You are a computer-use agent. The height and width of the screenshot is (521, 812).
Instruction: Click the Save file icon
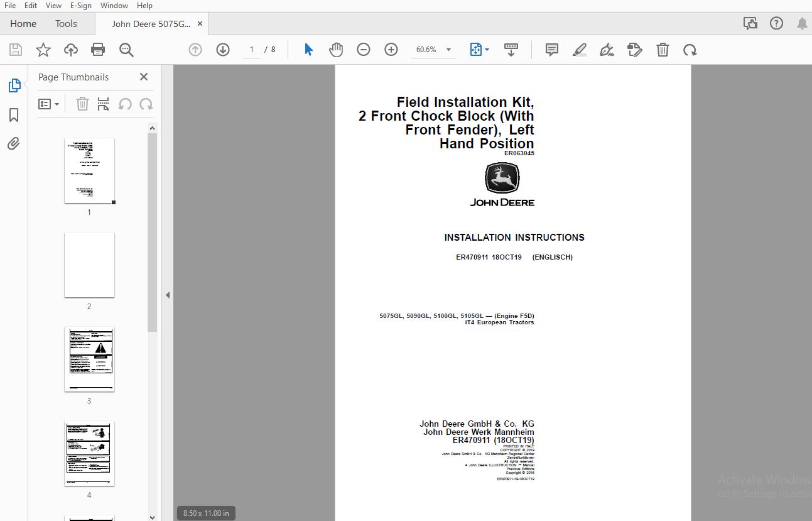[16, 50]
